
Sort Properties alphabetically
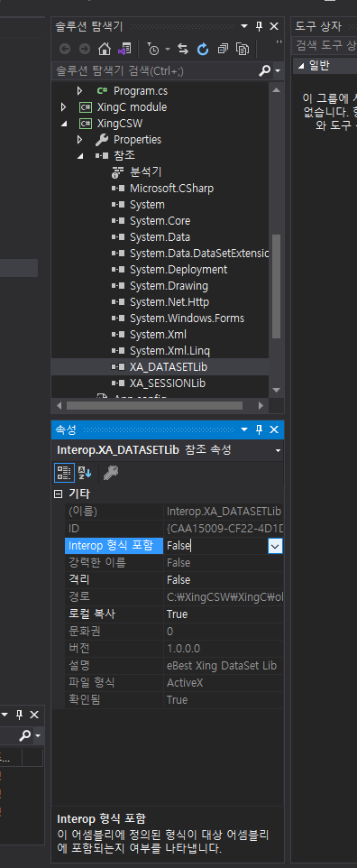pyautogui.click(x=85, y=472)
